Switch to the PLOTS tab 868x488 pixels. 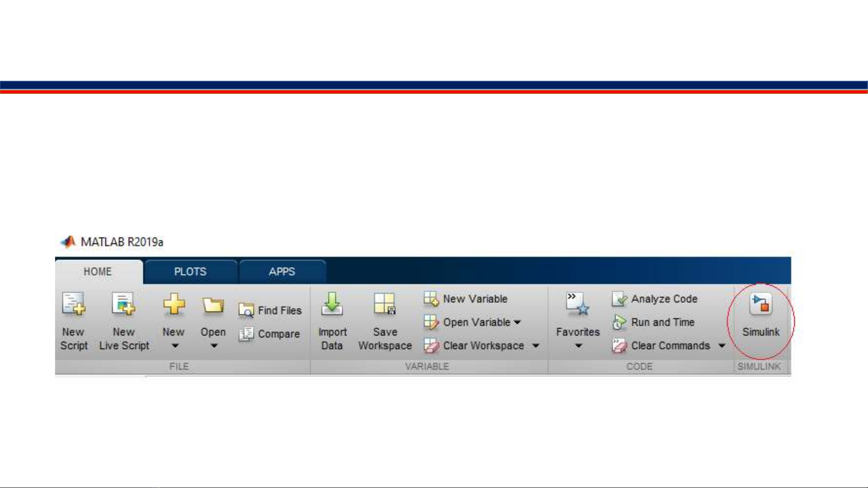pos(190,272)
